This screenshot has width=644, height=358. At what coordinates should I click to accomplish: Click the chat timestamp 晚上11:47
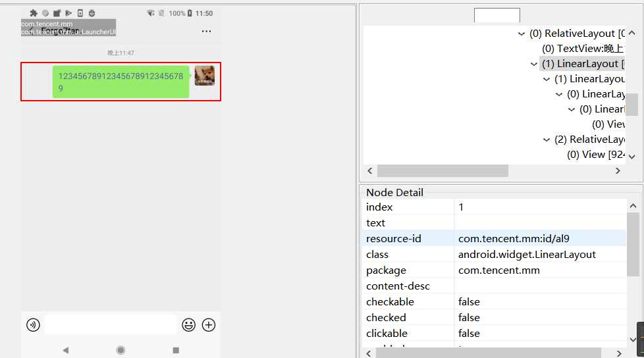pyautogui.click(x=121, y=53)
